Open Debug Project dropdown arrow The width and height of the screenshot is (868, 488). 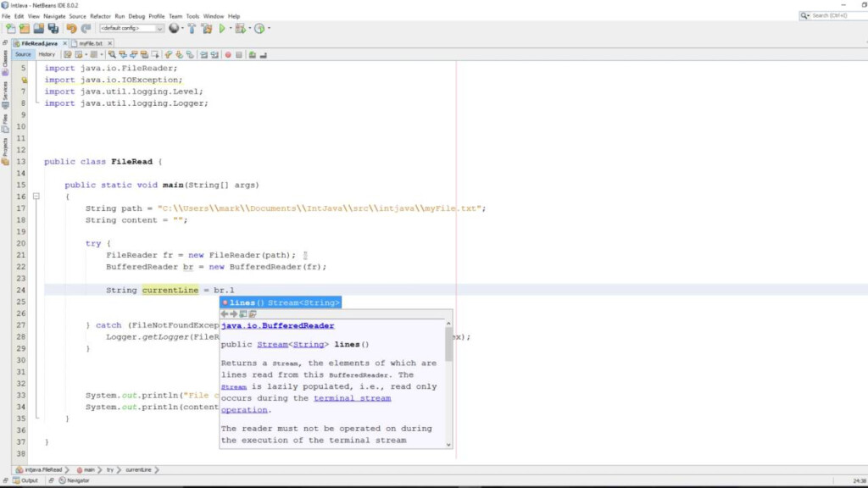coord(250,28)
